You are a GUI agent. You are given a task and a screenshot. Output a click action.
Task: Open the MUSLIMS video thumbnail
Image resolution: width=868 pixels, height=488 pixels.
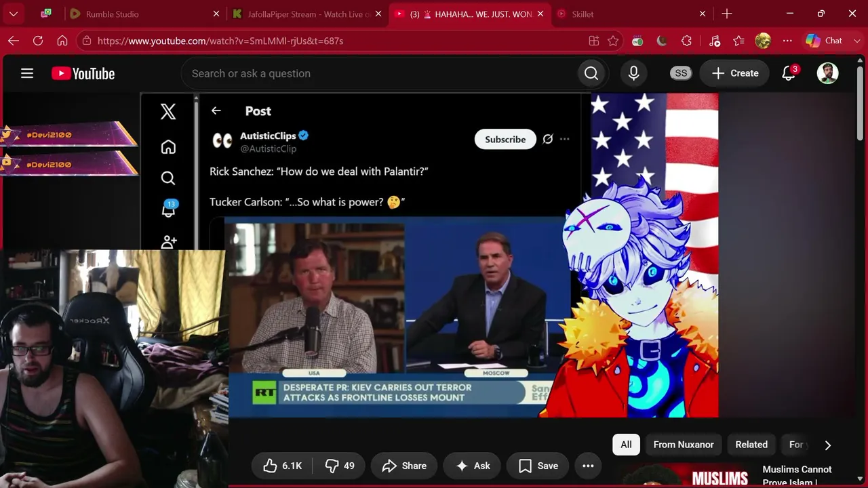pos(684,475)
